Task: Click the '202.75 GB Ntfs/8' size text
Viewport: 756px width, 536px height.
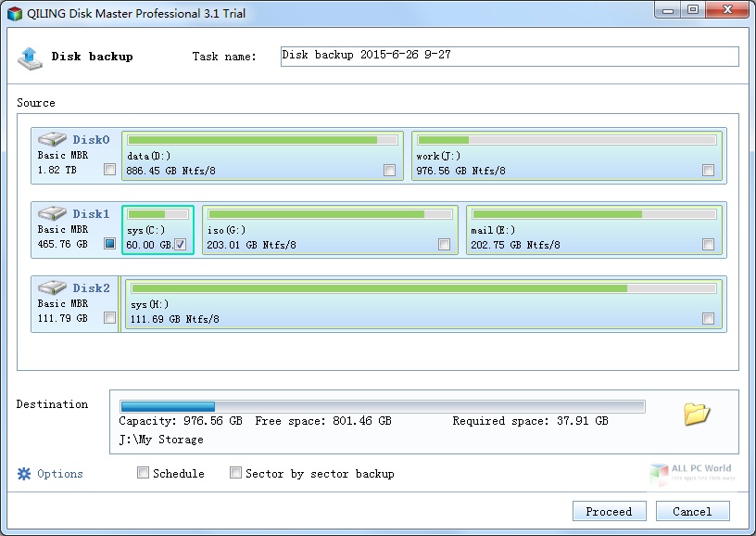Action: tap(515, 245)
